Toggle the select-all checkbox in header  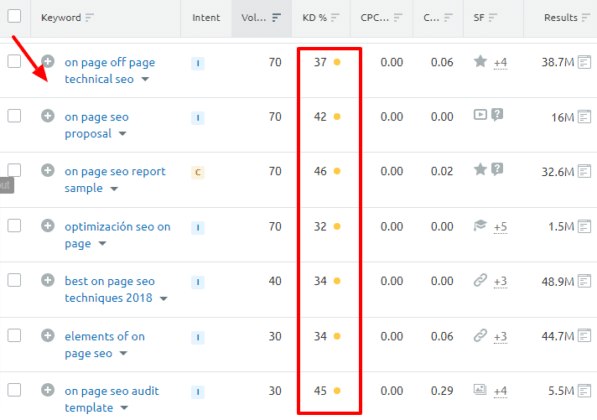click(14, 16)
